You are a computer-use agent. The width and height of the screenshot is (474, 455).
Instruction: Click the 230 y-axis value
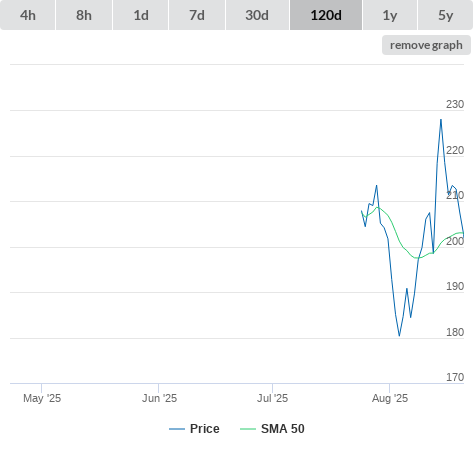click(x=455, y=104)
